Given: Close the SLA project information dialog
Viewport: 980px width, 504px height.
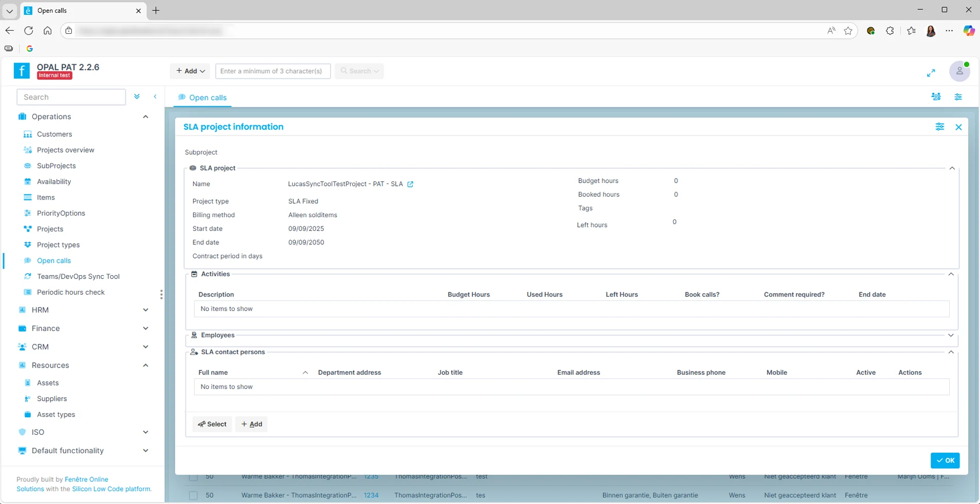Looking at the screenshot, I should pyautogui.click(x=958, y=127).
